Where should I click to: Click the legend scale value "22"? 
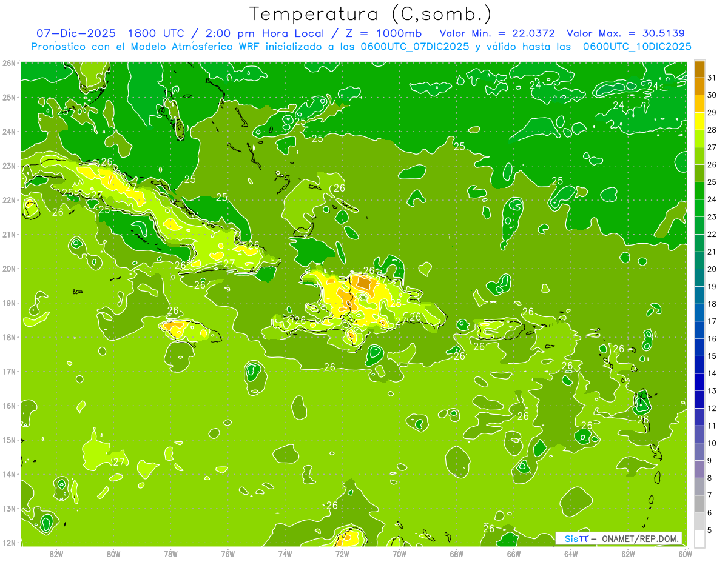(x=712, y=234)
